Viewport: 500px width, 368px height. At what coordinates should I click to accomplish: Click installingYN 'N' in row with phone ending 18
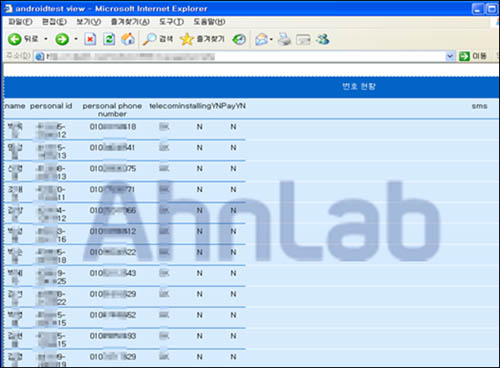tap(199, 127)
